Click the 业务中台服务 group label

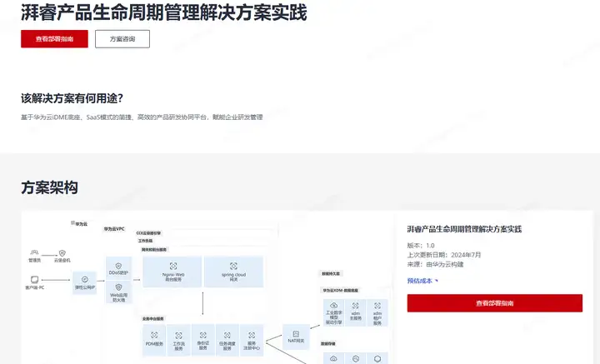[153, 318]
